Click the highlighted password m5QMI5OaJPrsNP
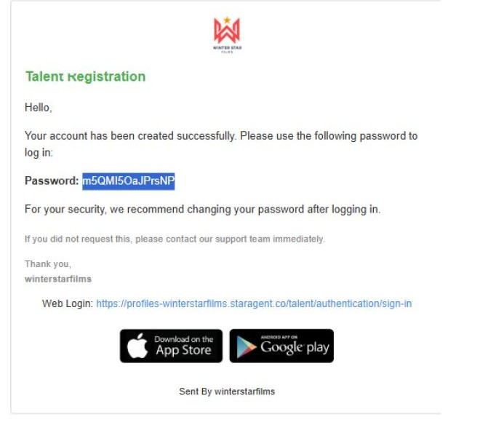 pos(128,180)
